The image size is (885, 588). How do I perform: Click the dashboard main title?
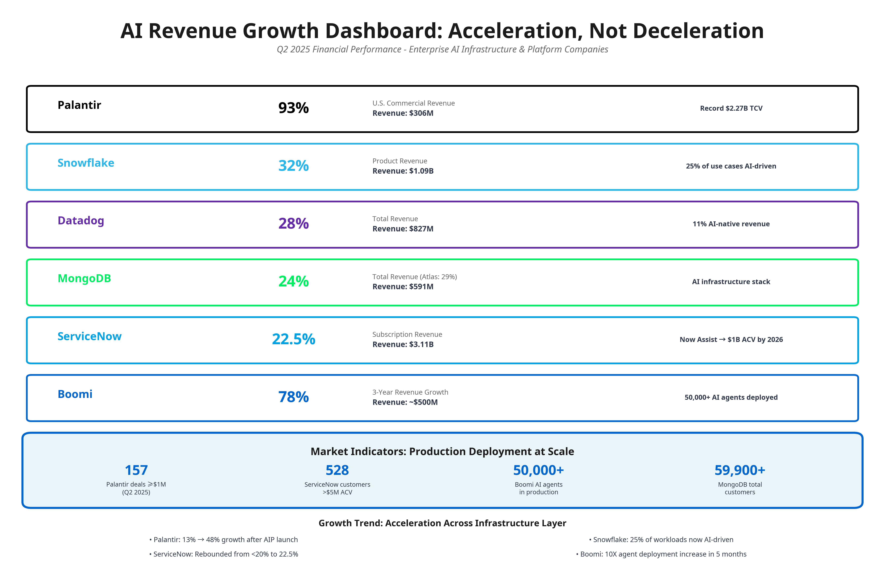pos(442,31)
